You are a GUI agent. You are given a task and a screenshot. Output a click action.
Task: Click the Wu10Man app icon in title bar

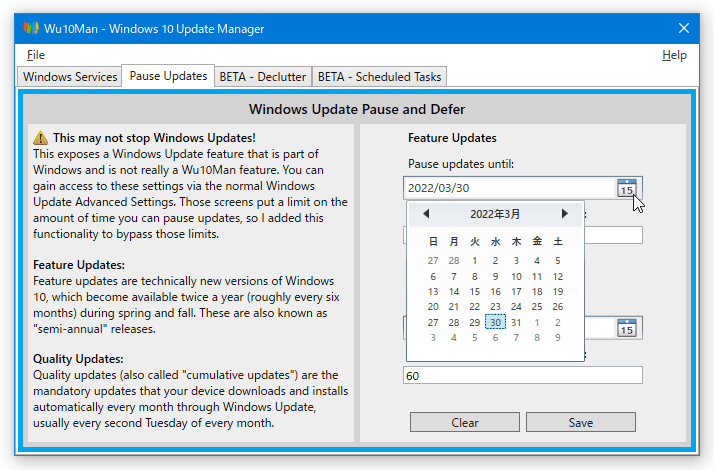click(x=31, y=28)
